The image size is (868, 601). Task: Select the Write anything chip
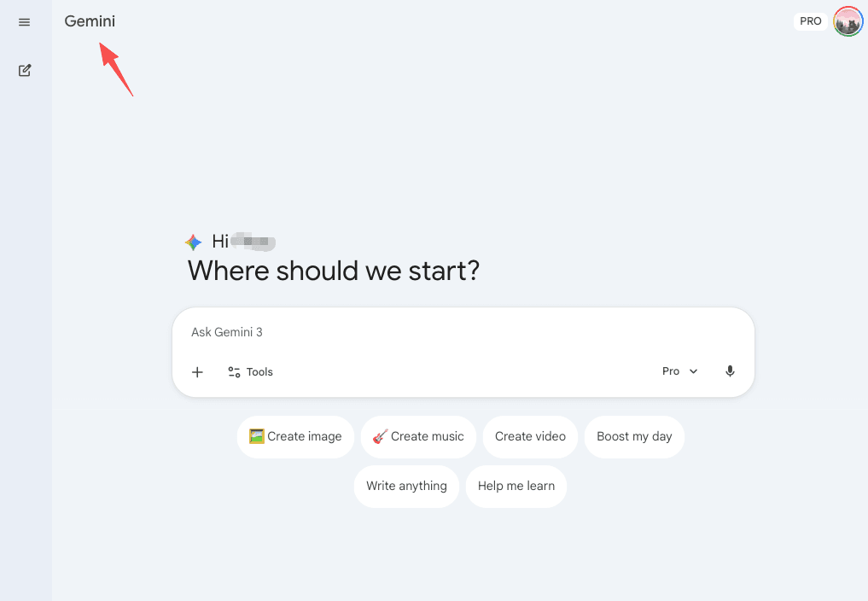pos(406,486)
